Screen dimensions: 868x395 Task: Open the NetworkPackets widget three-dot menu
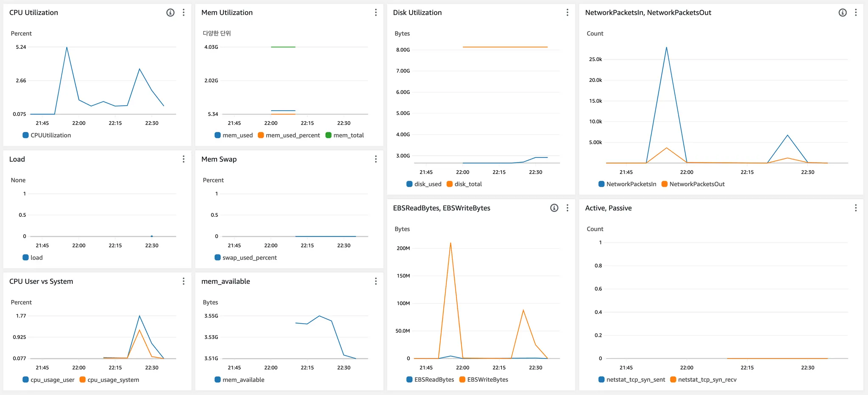[856, 13]
